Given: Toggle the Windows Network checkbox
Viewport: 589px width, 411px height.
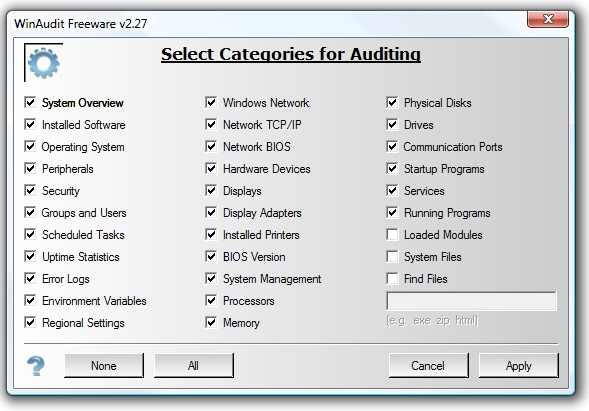Looking at the screenshot, I should pyautogui.click(x=211, y=102).
